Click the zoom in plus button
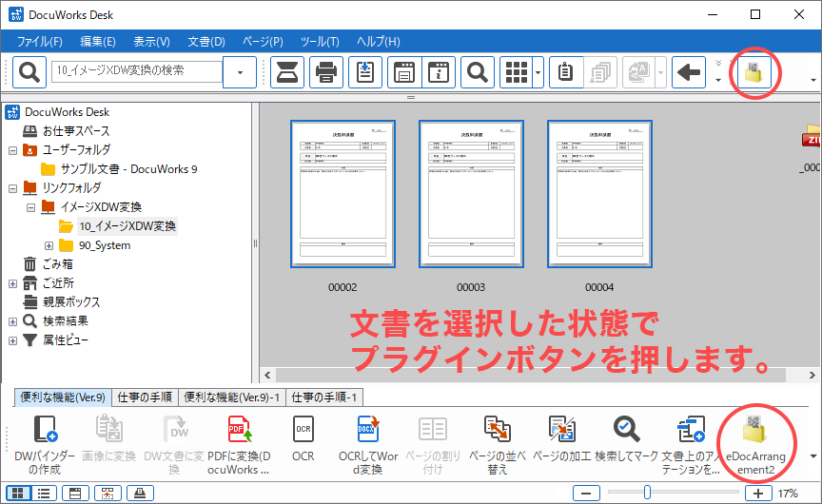 coord(758,493)
